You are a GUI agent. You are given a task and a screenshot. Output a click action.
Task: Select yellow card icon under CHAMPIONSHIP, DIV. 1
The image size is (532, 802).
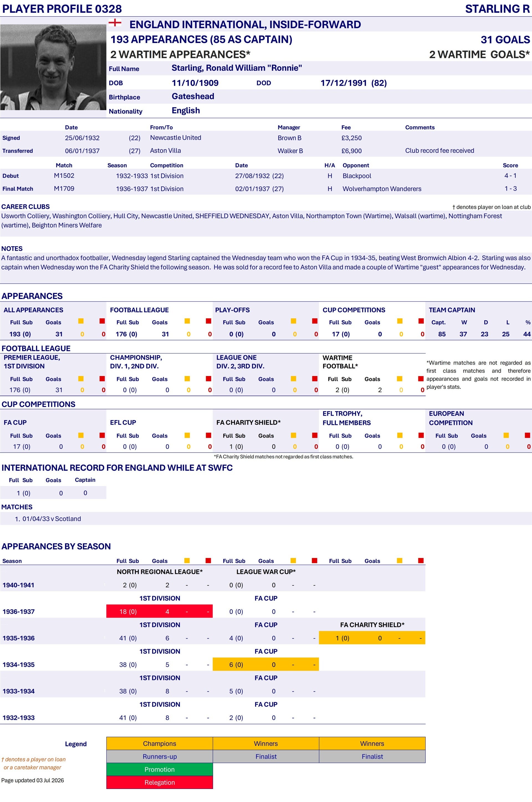187,379
